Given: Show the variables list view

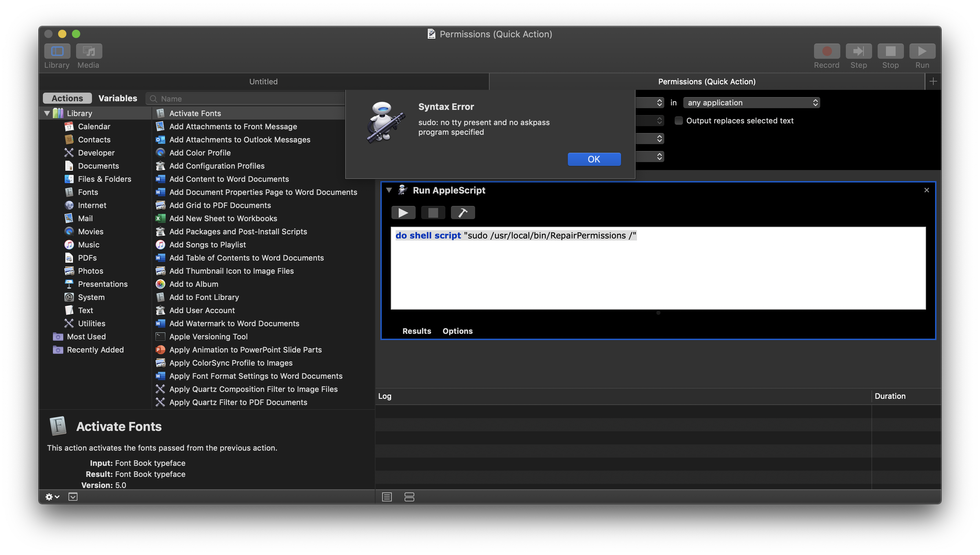Looking at the screenshot, I should click(x=409, y=497).
